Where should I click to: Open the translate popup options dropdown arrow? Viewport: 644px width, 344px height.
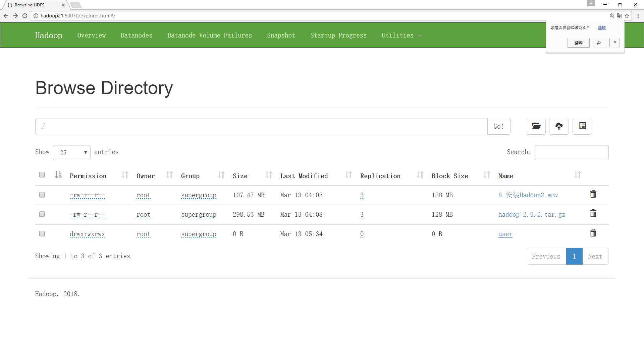coord(615,43)
